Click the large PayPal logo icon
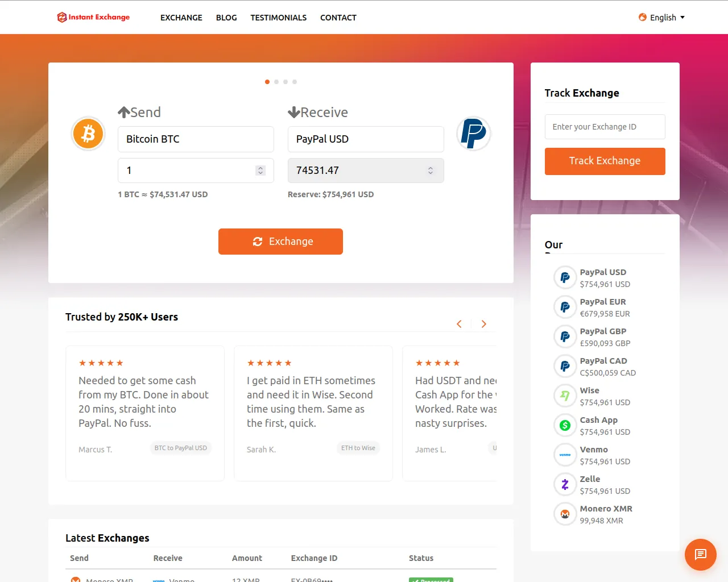This screenshot has width=728, height=582. tap(474, 134)
